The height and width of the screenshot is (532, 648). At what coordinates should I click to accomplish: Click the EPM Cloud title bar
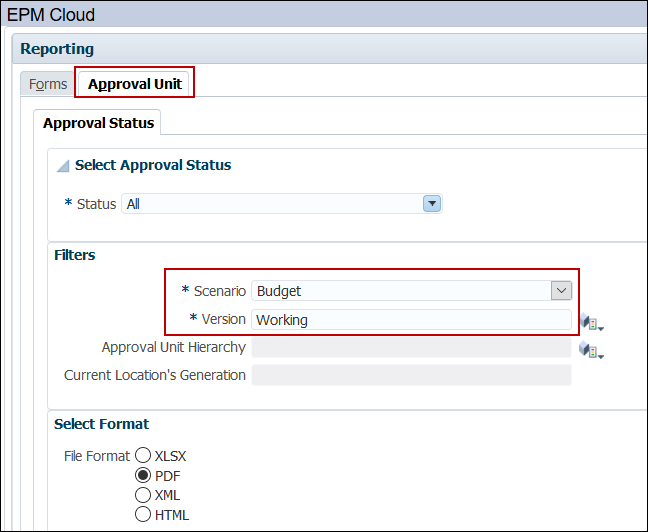[324, 14]
